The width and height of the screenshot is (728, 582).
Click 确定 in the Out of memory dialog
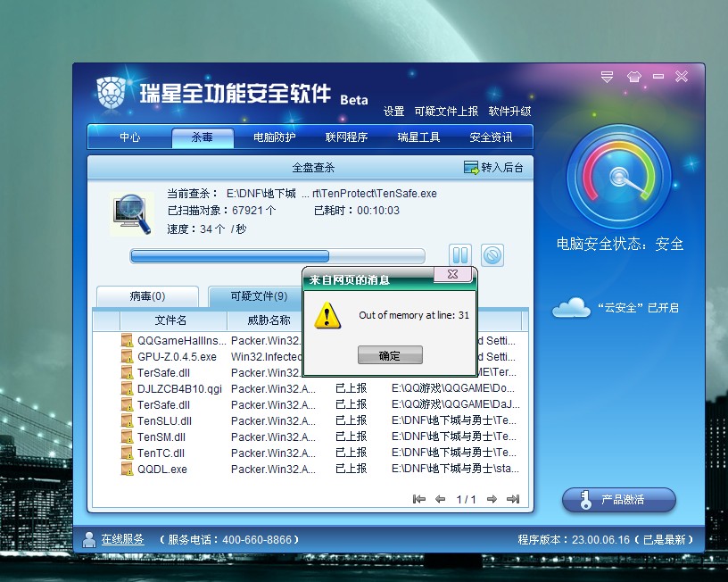pos(390,355)
